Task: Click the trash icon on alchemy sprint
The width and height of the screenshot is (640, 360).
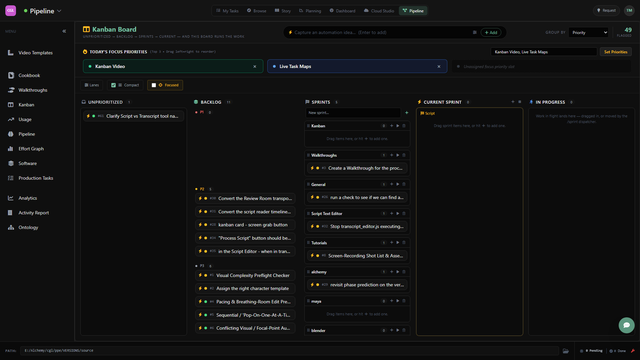Action: pos(404,272)
